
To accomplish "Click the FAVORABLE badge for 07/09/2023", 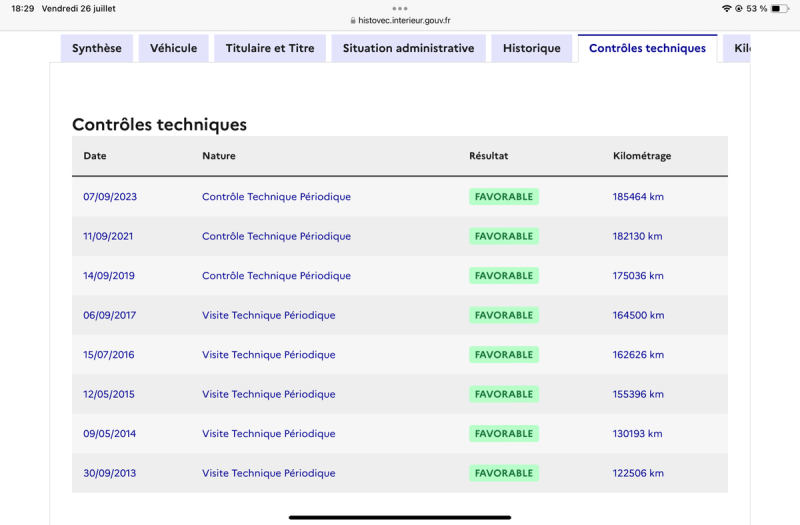I will click(504, 197).
